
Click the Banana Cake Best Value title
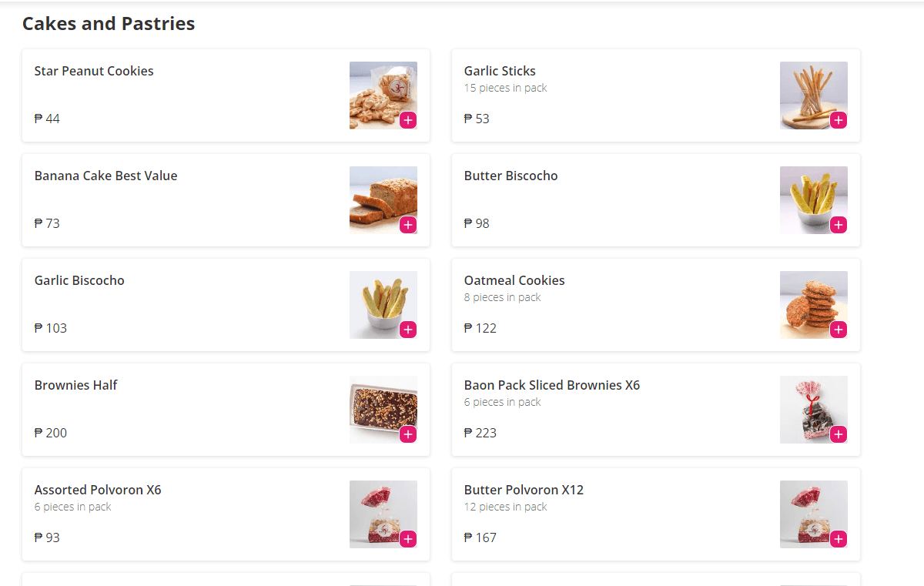click(x=105, y=176)
